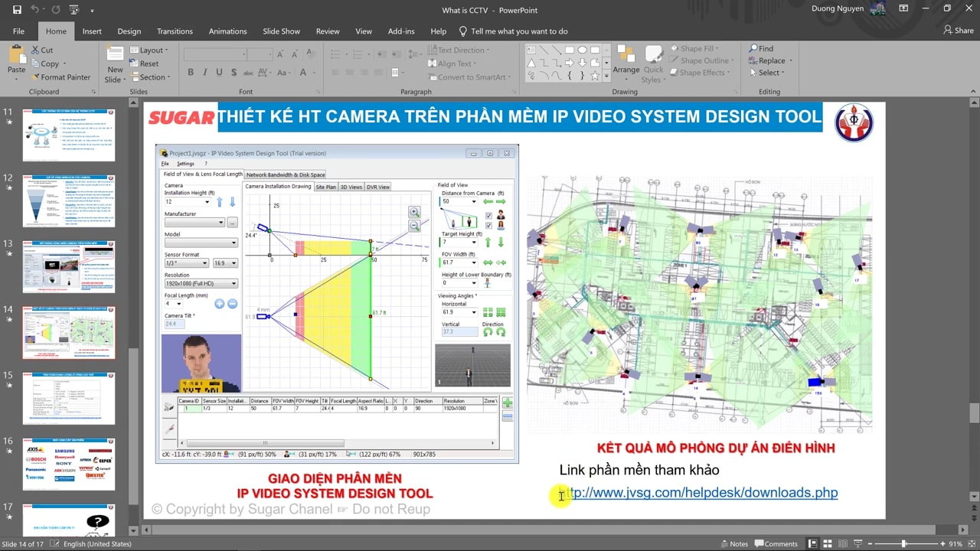Open Slide Show view from status bar
Screen dimensions: 980x551
pos(857,543)
